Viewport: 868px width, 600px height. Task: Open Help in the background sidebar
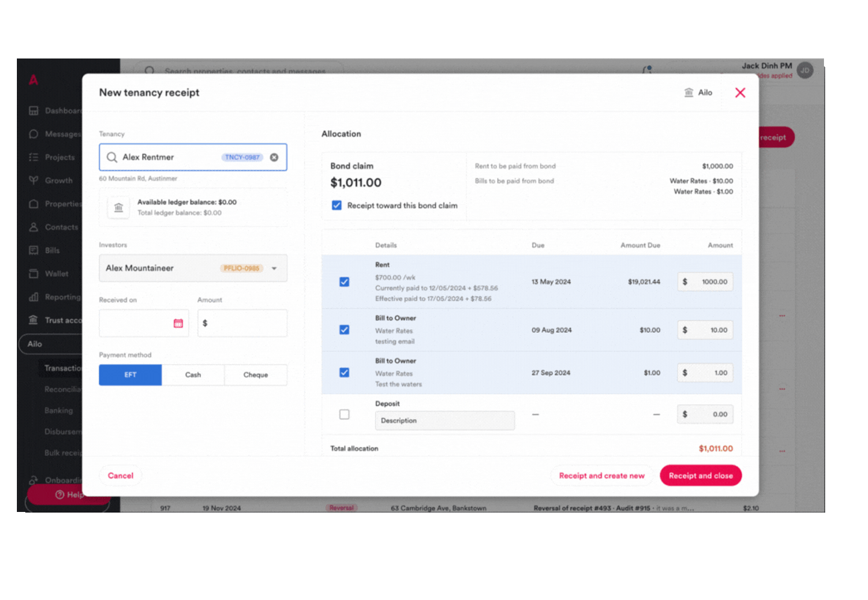click(x=68, y=495)
